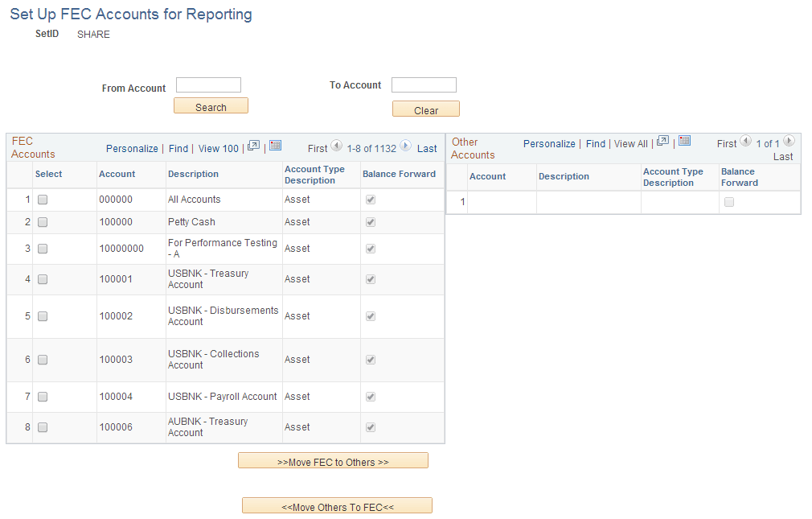This screenshot has width=812, height=519.
Task: Go to next page of FEC Accounts rows
Action: (x=407, y=148)
